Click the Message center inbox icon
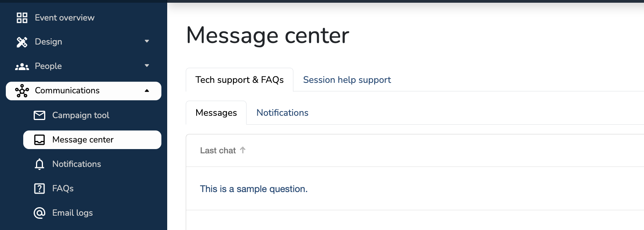This screenshot has width=644, height=230. pyautogui.click(x=39, y=140)
